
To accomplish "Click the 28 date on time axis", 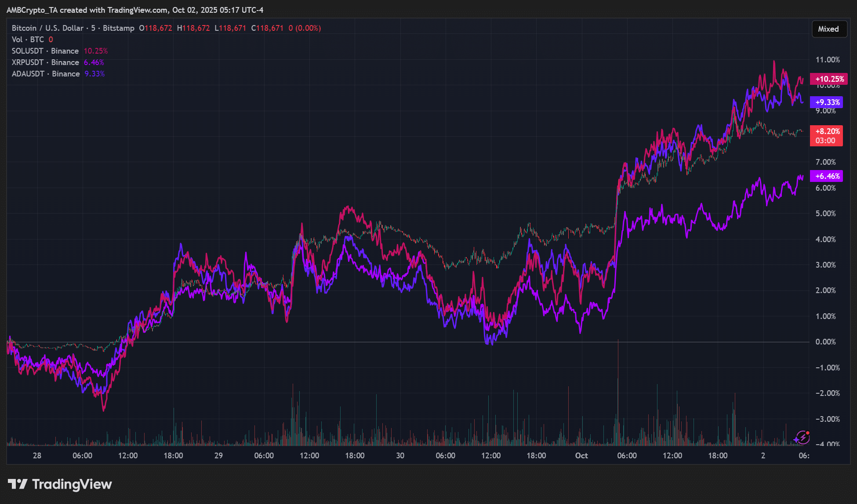I will coord(37,456).
